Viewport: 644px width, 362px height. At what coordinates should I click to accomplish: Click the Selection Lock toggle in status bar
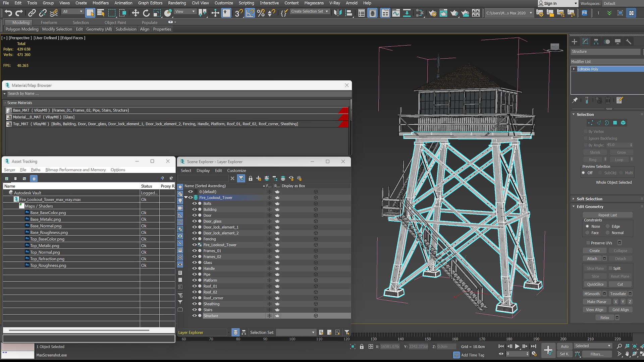[x=362, y=347]
